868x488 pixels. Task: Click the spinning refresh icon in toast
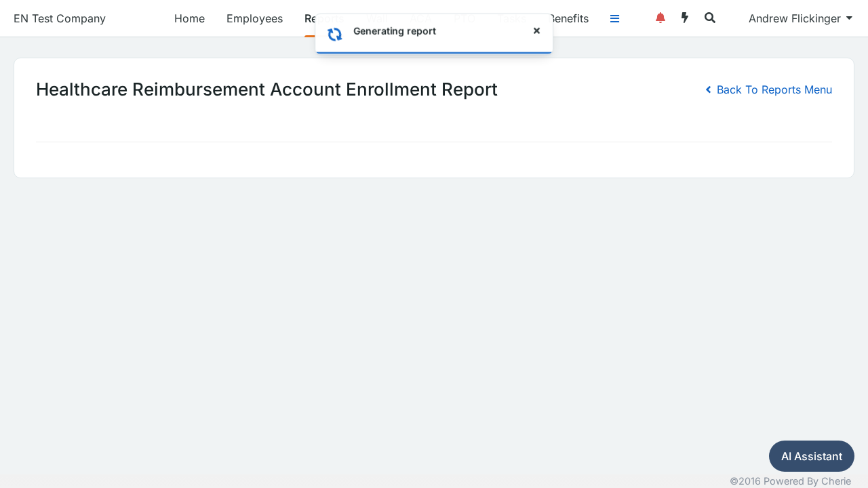coord(334,34)
